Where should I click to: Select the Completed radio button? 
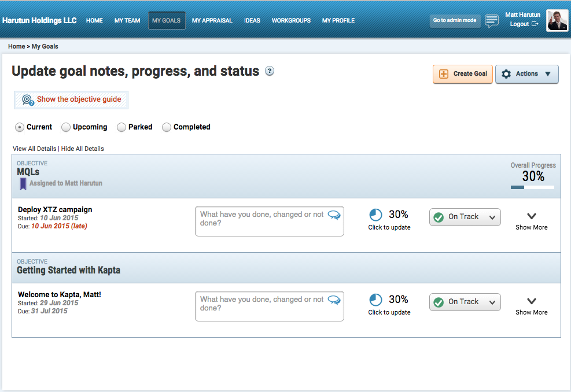click(x=167, y=127)
